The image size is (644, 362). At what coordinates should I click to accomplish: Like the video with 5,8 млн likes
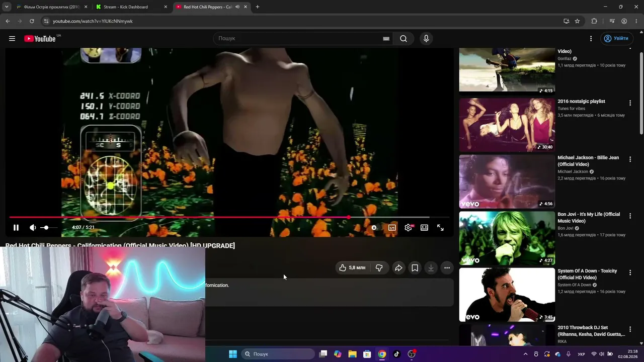click(352, 268)
